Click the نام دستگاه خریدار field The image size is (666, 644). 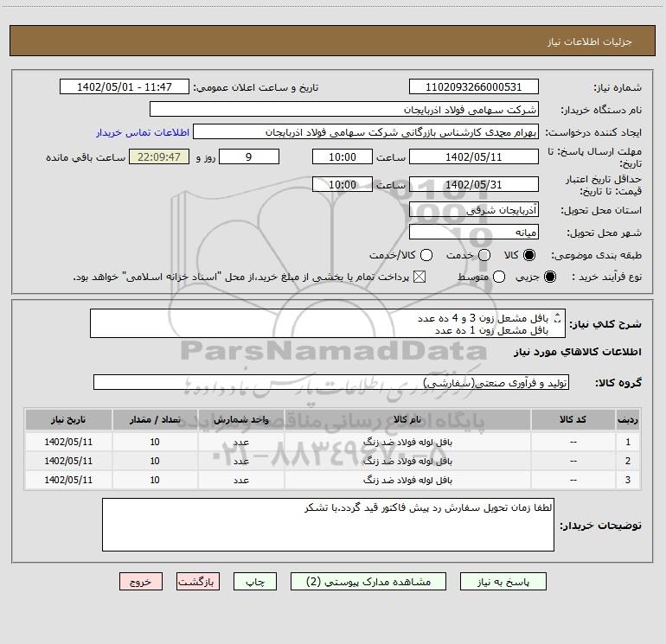tap(344, 109)
